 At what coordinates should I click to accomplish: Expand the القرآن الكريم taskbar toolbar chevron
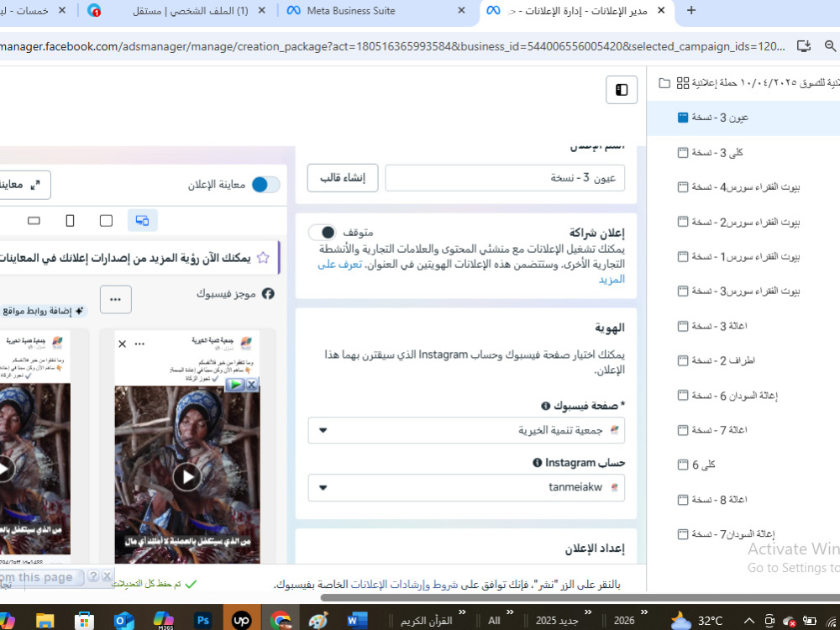(462, 612)
